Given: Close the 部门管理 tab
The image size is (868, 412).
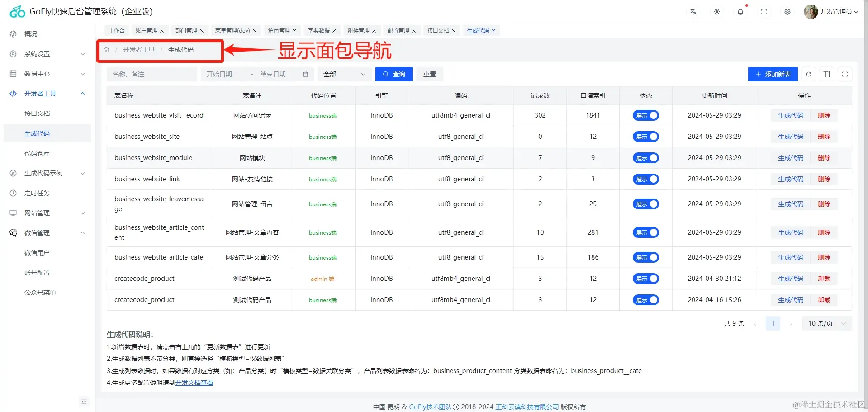Looking at the screenshot, I should (202, 31).
